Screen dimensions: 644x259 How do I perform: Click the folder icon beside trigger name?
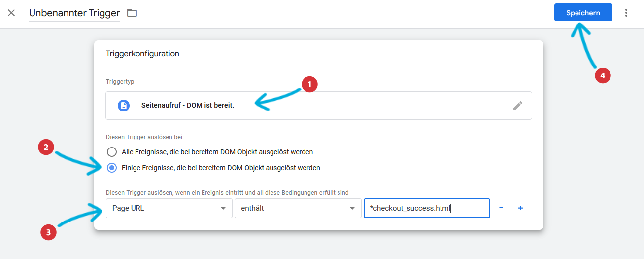(132, 13)
